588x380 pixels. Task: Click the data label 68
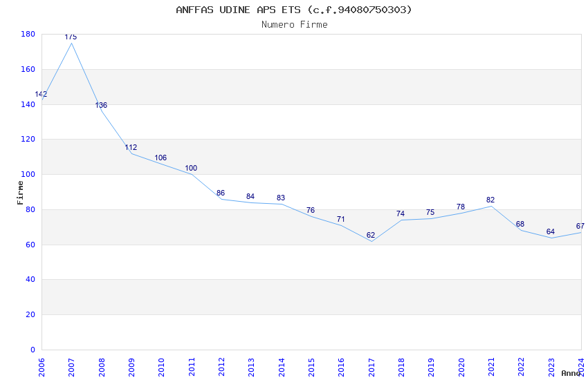tap(520, 225)
